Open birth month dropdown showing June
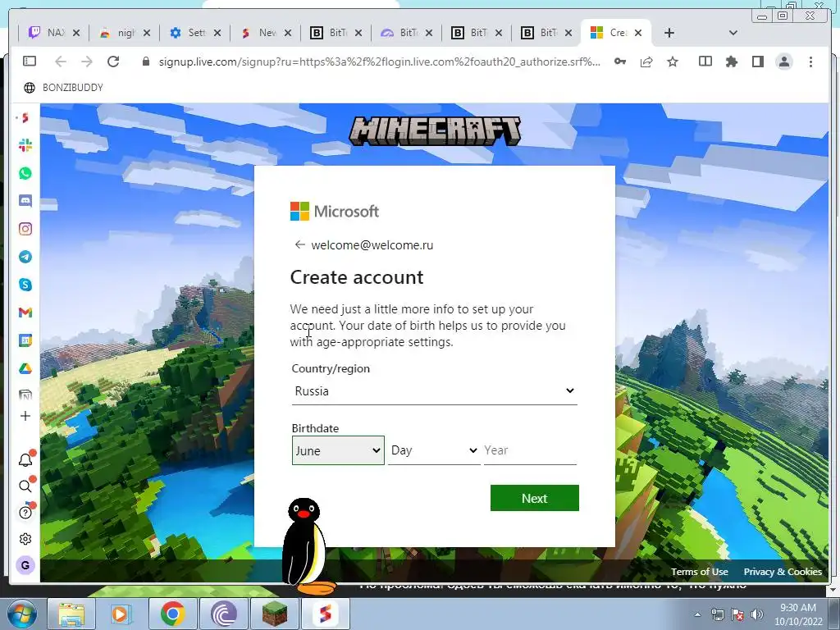 [338, 450]
